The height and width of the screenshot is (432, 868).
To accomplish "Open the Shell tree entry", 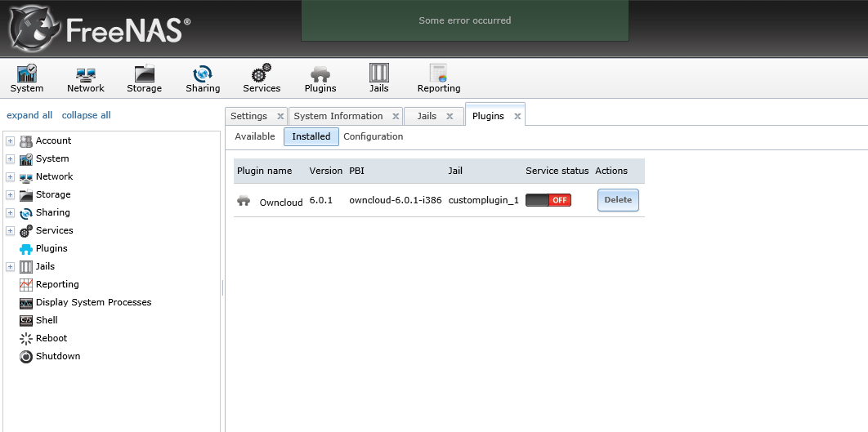I will click(x=47, y=320).
